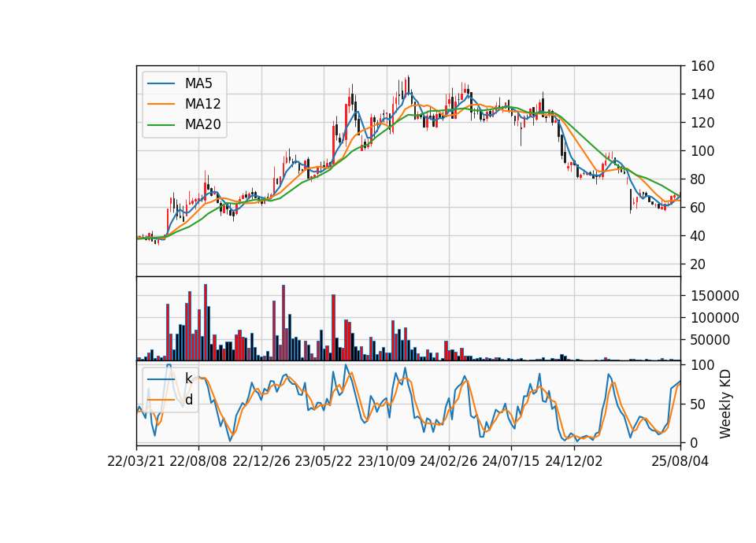Screen dimensions: 756x543
Task: Click the 120 price axis label
Action: [702, 123]
